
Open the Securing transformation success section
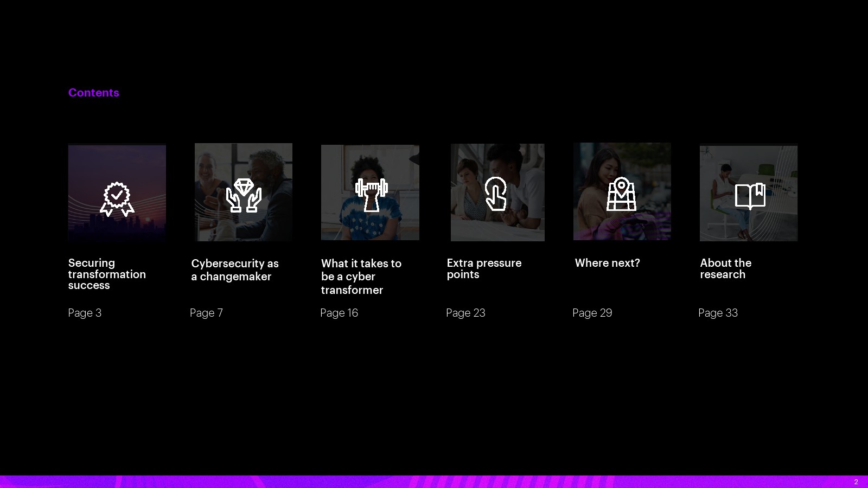coord(107,274)
